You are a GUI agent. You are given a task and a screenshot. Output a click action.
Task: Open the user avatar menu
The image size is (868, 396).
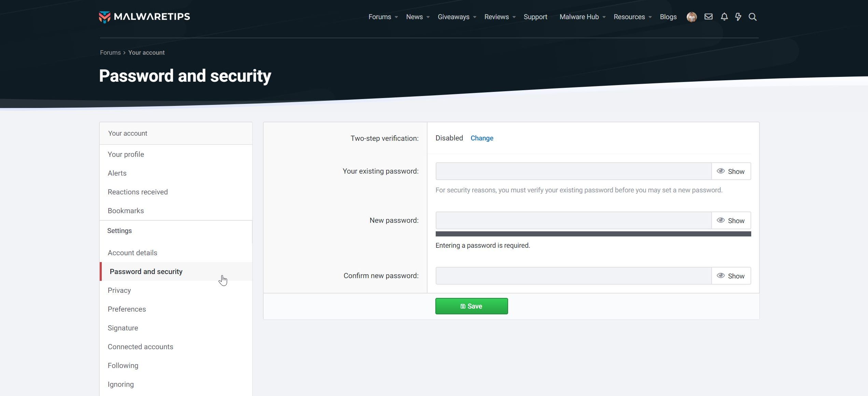691,17
